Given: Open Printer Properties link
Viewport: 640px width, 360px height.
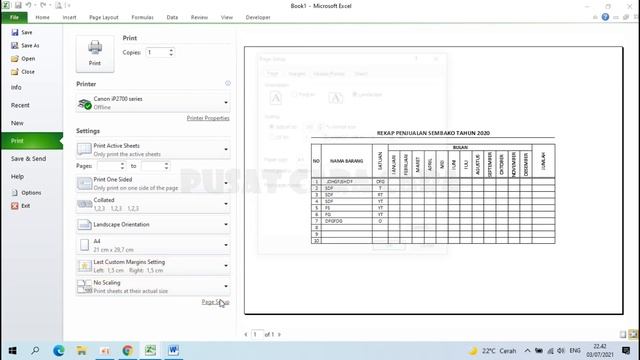Looking at the screenshot, I should pos(208,118).
